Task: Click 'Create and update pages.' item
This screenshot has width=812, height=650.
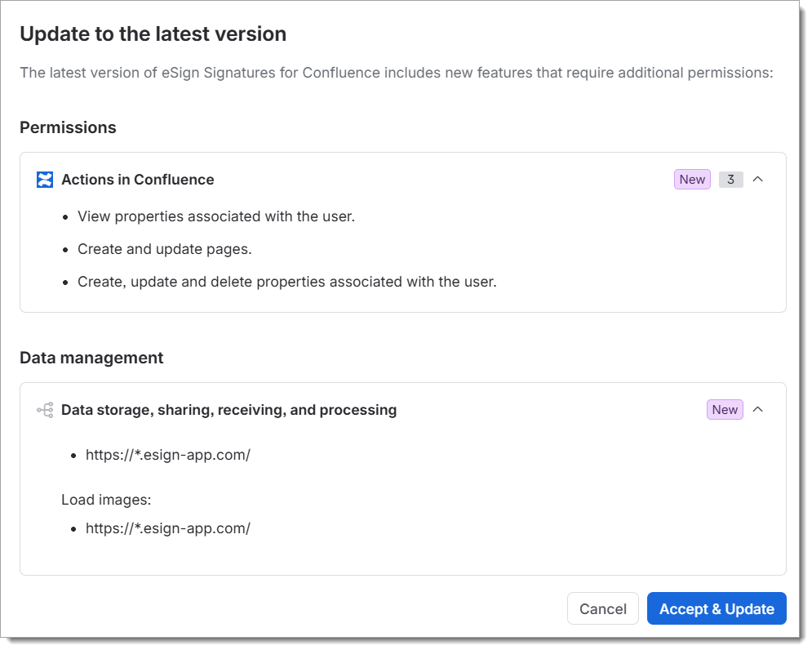Action: (x=165, y=249)
